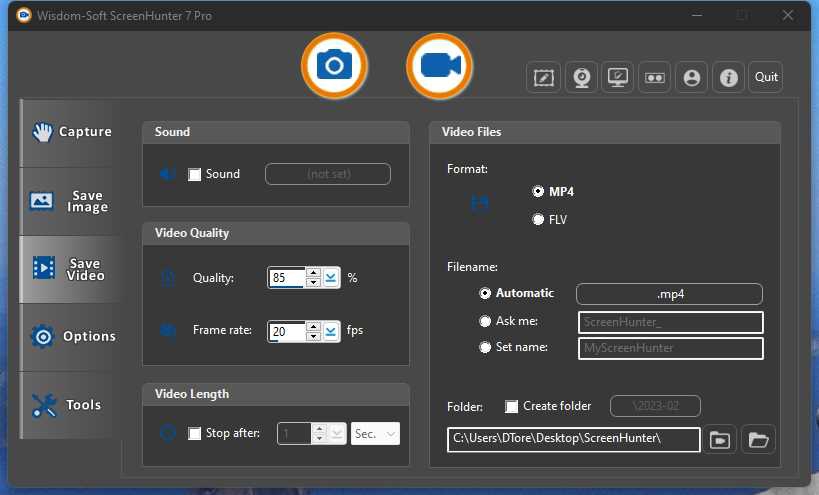Increase Frame rate with the up arrow

click(x=313, y=326)
